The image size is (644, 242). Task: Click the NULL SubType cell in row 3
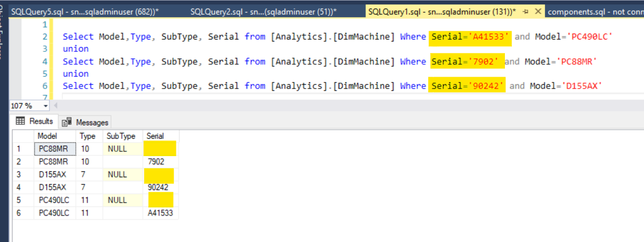point(122,174)
